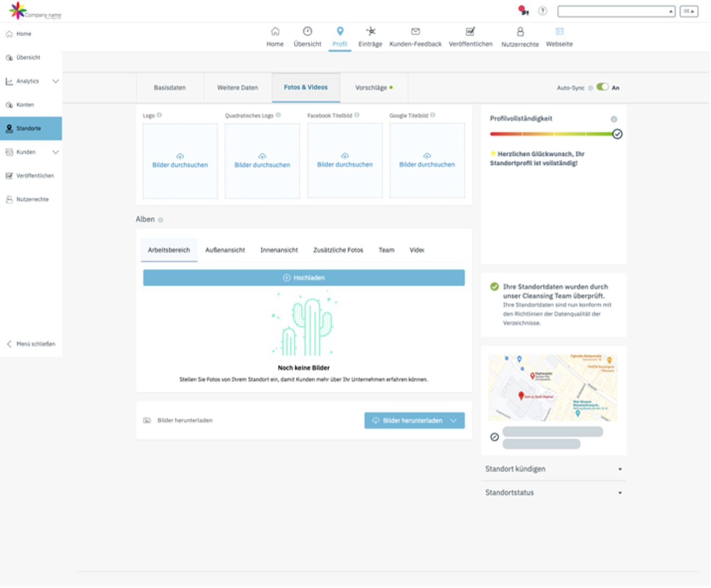Screen dimensions: 711x588
Task: Switch to Basisdaten tab
Action: tap(171, 88)
